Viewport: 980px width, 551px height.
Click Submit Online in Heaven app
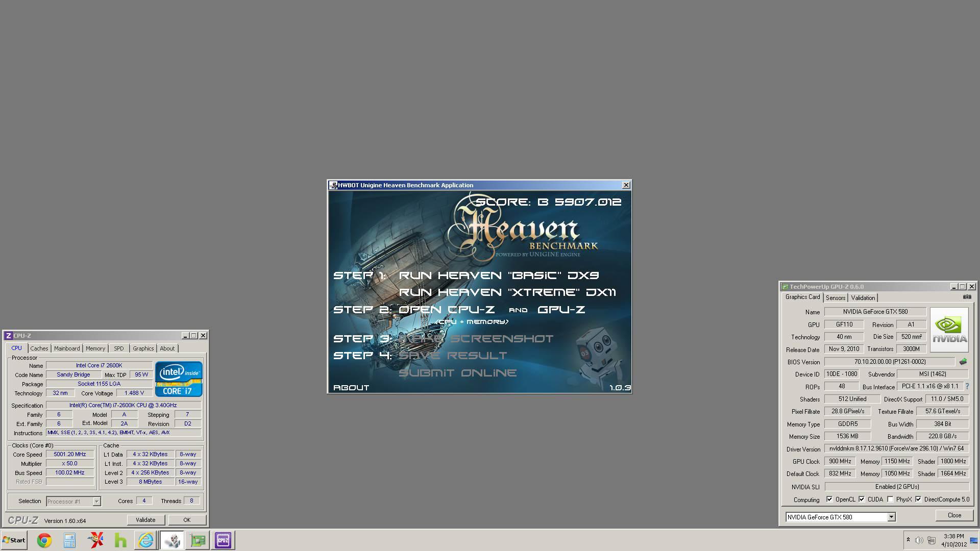click(x=457, y=373)
